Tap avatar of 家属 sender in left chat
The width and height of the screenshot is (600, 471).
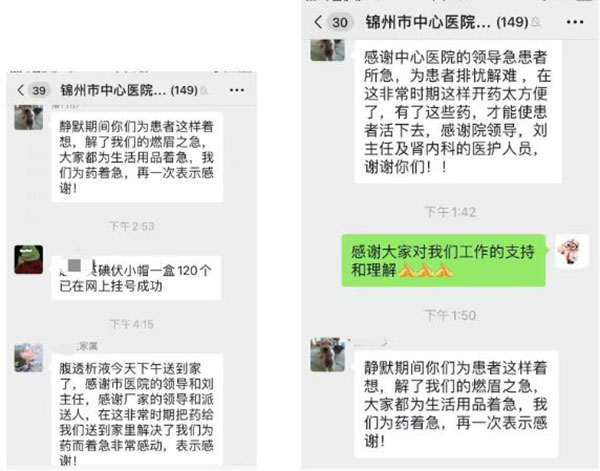click(x=29, y=357)
